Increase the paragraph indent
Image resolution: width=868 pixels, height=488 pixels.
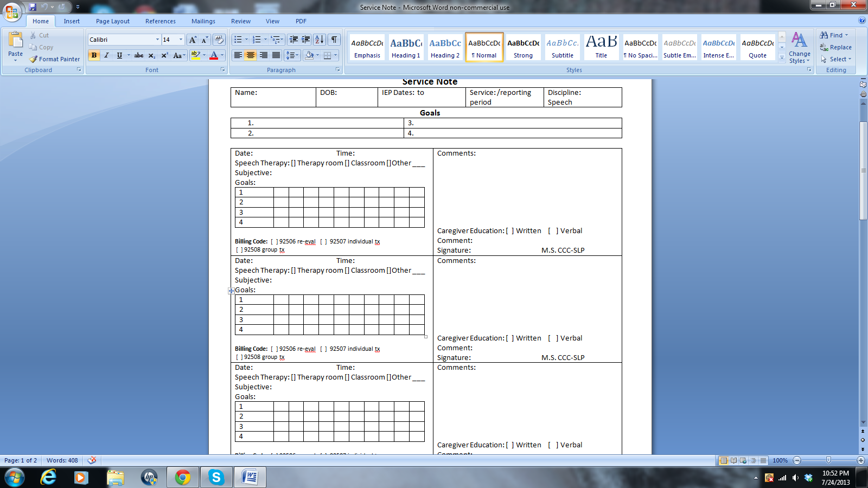point(306,40)
